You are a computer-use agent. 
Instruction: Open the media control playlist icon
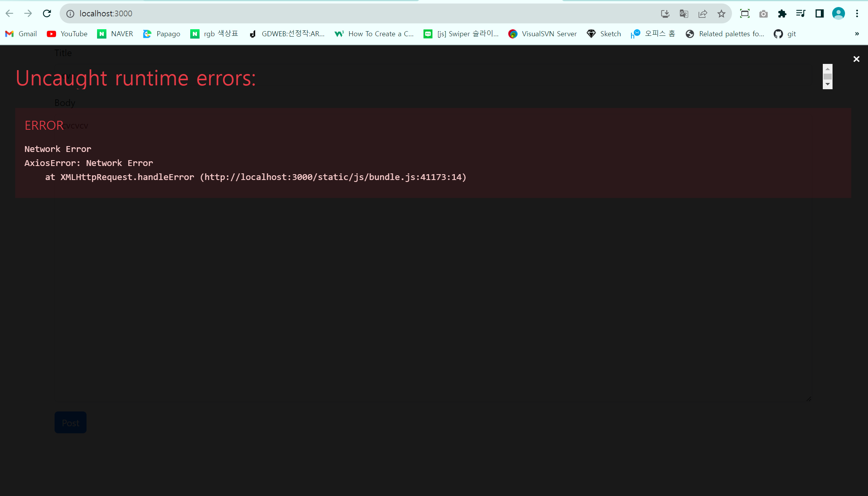[x=801, y=14]
